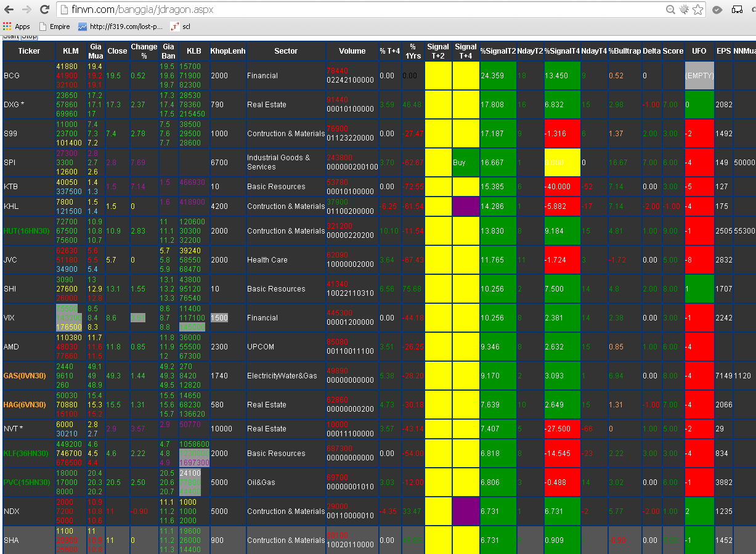Select the HUT(16HN30) ticker
This screenshot has height=554, width=756.
[26, 231]
